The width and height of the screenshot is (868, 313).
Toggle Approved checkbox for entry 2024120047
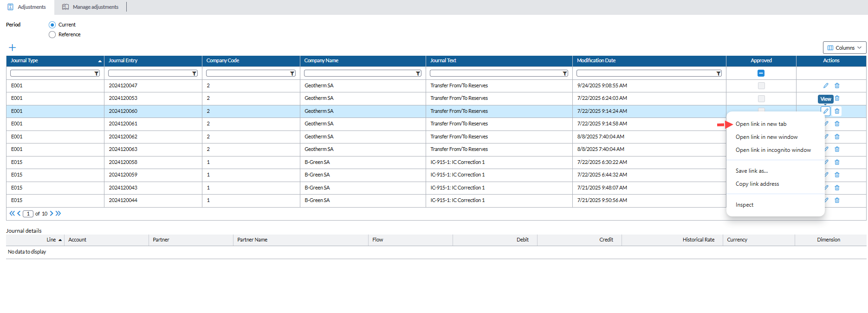(761, 85)
